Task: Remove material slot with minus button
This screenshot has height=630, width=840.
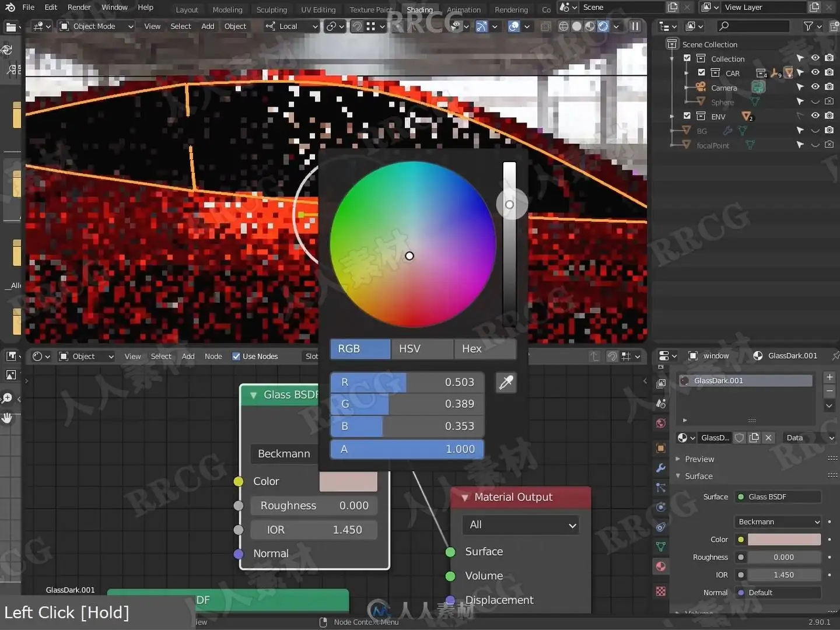Action: pos(829,391)
